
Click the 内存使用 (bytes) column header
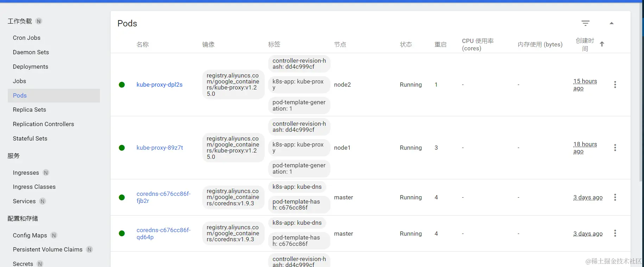(x=540, y=44)
